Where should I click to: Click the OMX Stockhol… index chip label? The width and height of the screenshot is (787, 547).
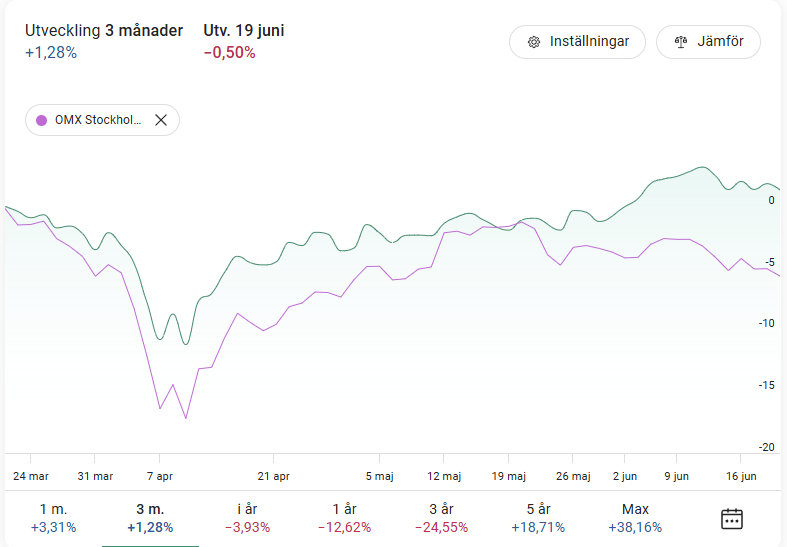pyautogui.click(x=98, y=120)
